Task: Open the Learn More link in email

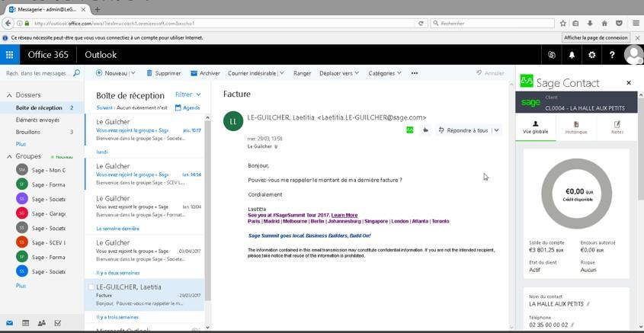Action: coord(344,215)
